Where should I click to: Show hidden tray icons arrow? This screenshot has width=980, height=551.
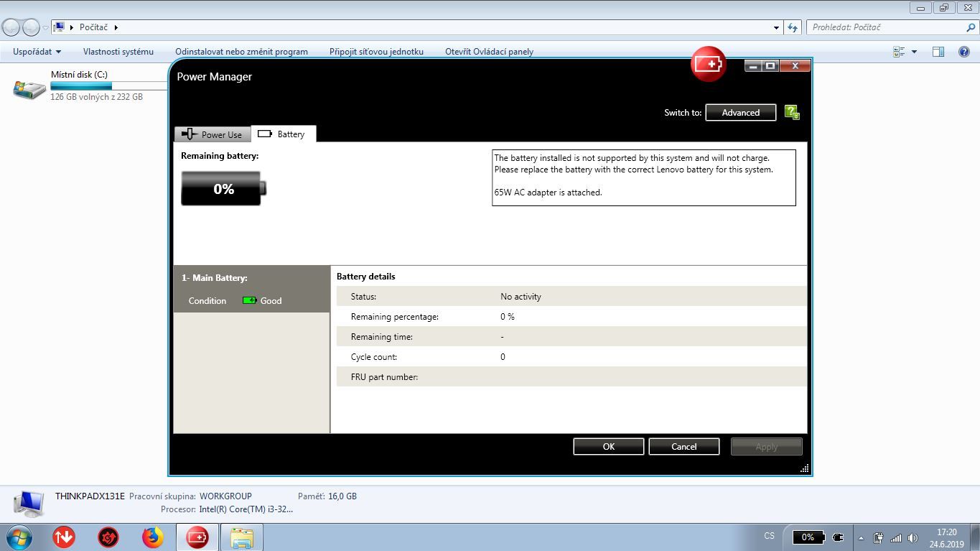tap(861, 537)
